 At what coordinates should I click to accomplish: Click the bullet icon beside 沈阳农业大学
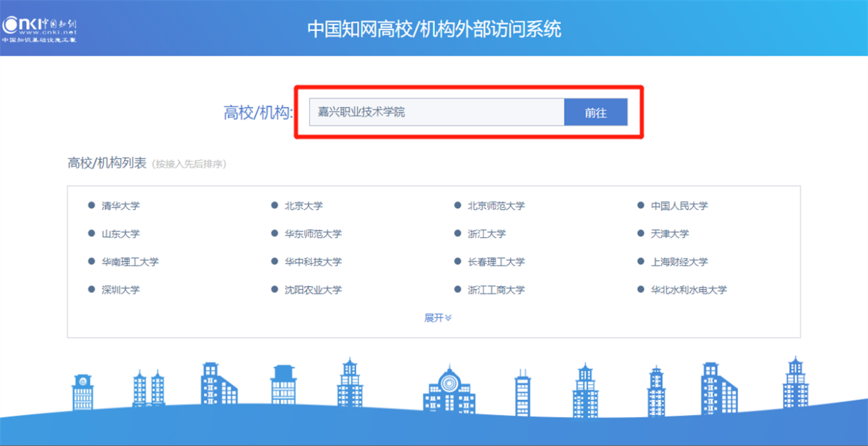[x=274, y=290]
